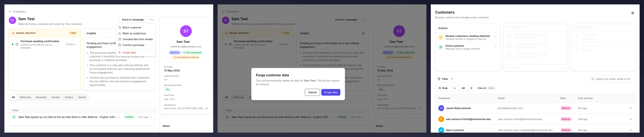
Task: Choose Mark as suspicious in the menu
Action: click(136, 33)
